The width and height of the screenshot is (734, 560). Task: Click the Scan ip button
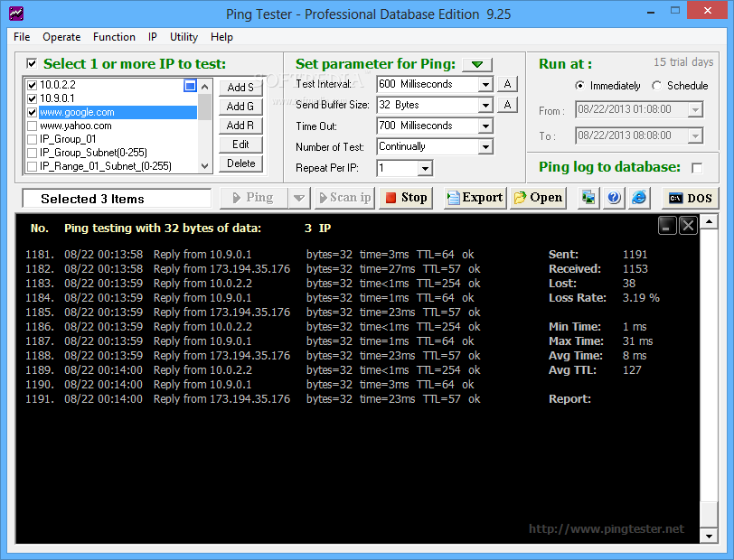[345, 198]
